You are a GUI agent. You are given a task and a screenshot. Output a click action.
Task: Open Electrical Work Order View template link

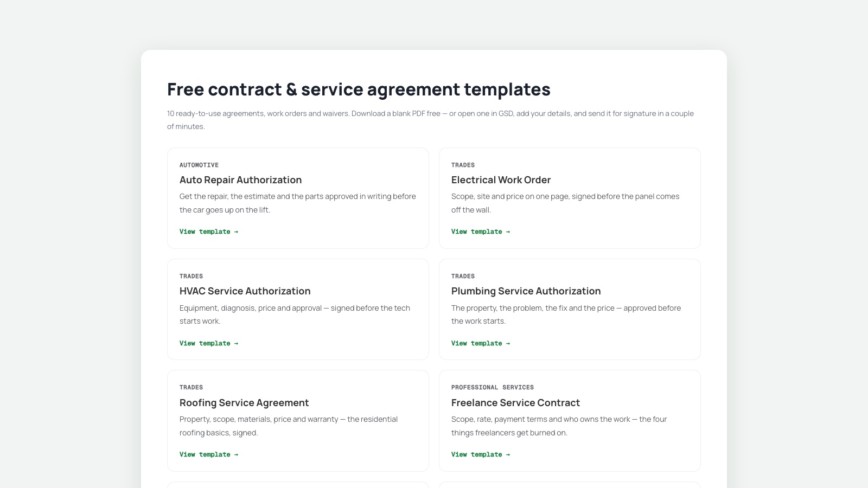(x=481, y=232)
